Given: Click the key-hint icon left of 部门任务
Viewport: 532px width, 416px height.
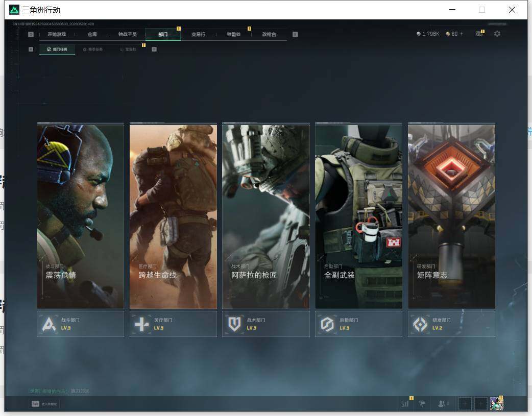Looking at the screenshot, I should pos(31,49).
